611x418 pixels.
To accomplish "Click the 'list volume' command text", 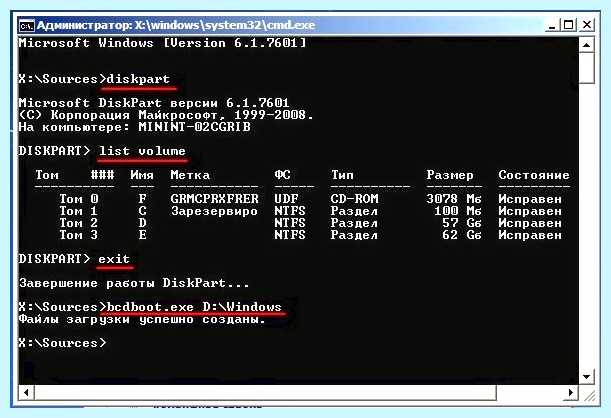I will click(142, 151).
